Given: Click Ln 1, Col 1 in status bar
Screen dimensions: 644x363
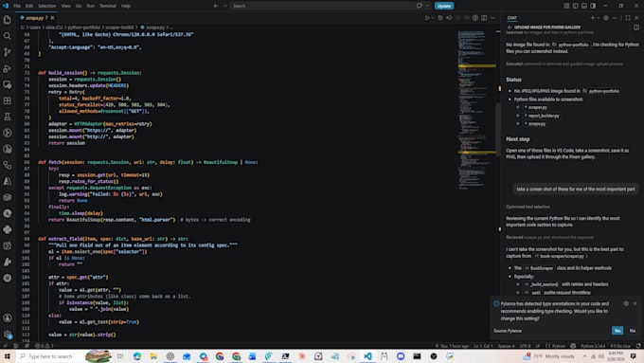Looking at the screenshot, I should tap(483, 346).
